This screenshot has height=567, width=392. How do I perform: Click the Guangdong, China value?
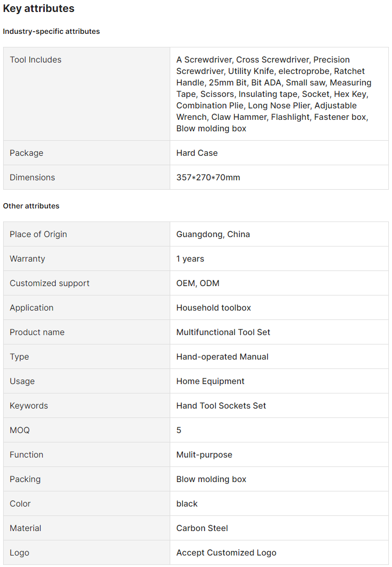click(213, 235)
